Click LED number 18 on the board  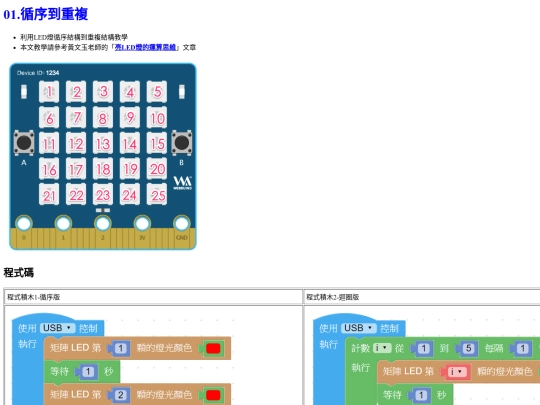(x=103, y=168)
